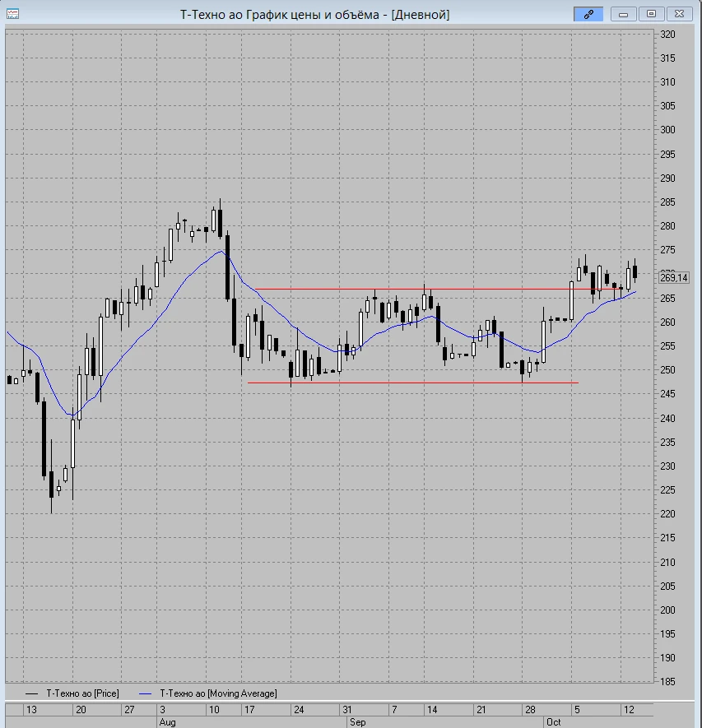
Task: Click the date label 31 on time axis
Action: 347,710
